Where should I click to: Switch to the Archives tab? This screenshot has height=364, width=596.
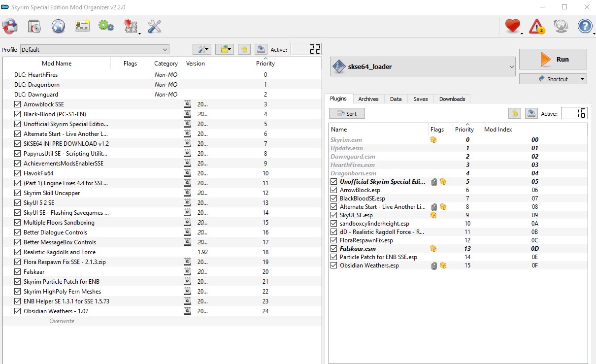point(368,99)
